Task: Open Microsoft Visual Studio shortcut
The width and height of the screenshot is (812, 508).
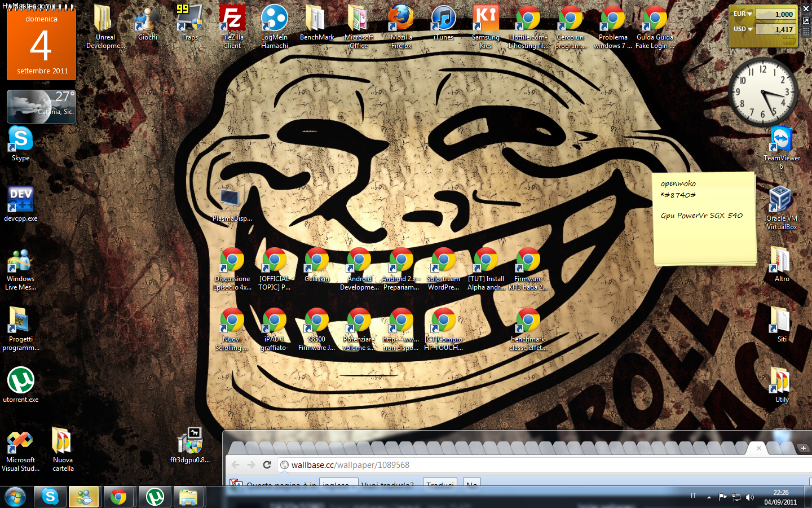Action: tap(21, 450)
